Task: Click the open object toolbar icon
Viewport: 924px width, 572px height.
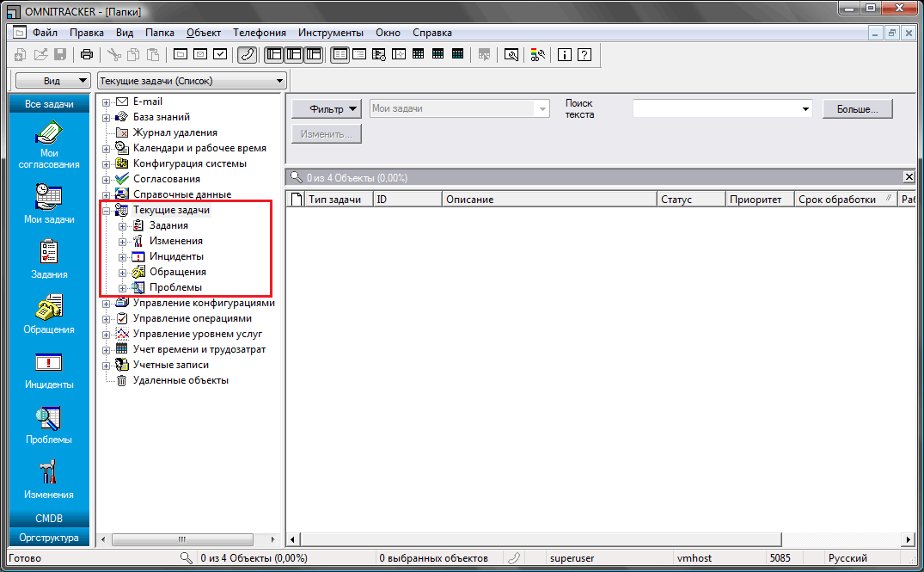Action: click(40, 55)
